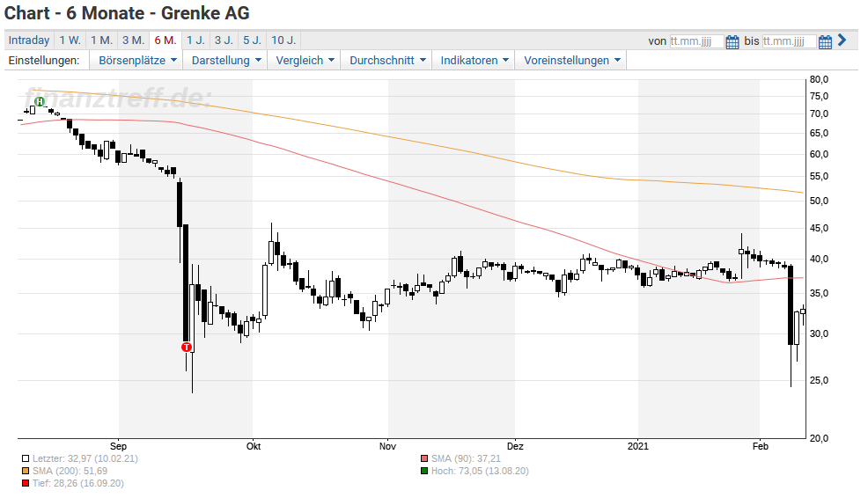The width and height of the screenshot is (868, 498).
Task: Click the 'Nov' axis label
Action: pyautogui.click(x=387, y=446)
